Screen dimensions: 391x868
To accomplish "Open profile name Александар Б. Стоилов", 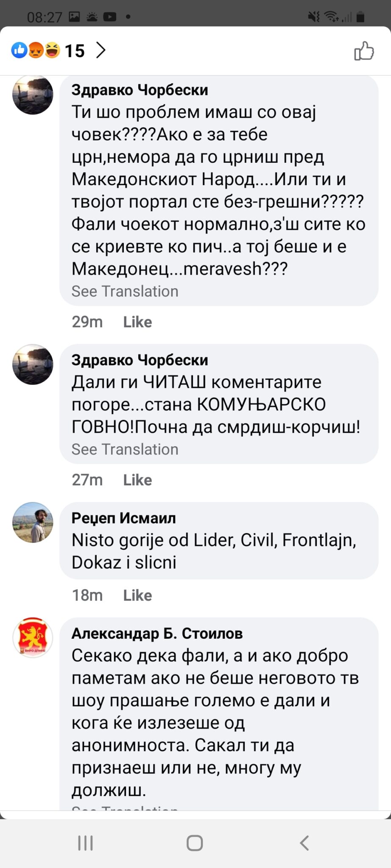I will (157, 634).
